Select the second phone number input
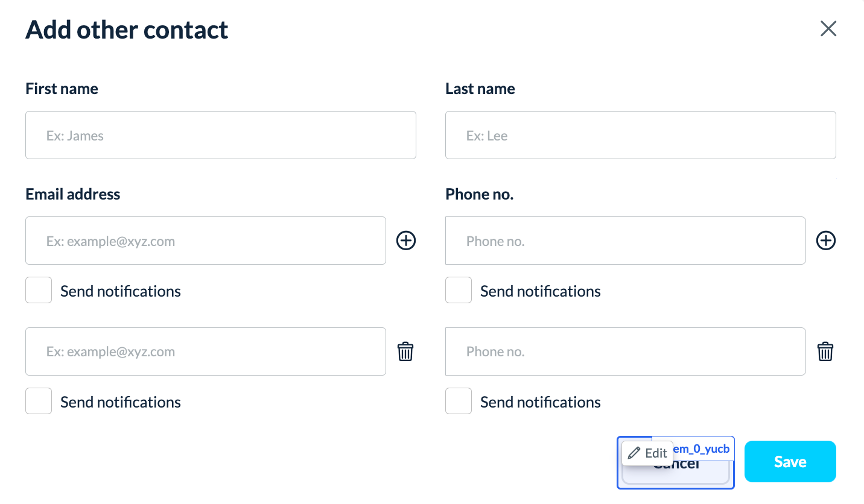This screenshot has width=864, height=504. click(x=625, y=351)
